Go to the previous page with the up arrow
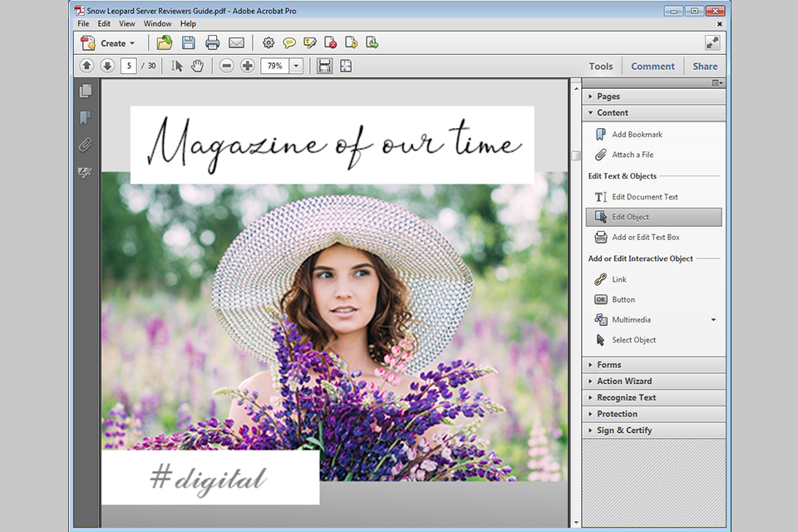The height and width of the screenshot is (532, 798). pyautogui.click(x=86, y=66)
